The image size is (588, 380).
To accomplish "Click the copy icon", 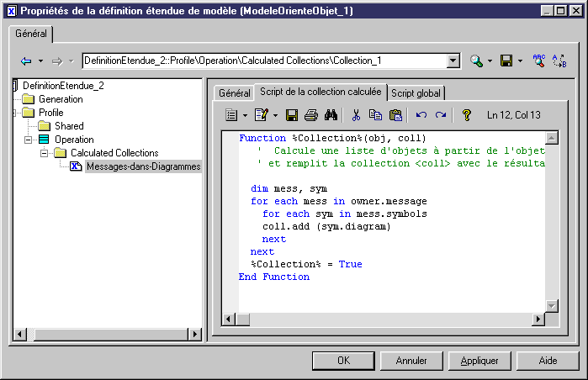I will (375, 115).
